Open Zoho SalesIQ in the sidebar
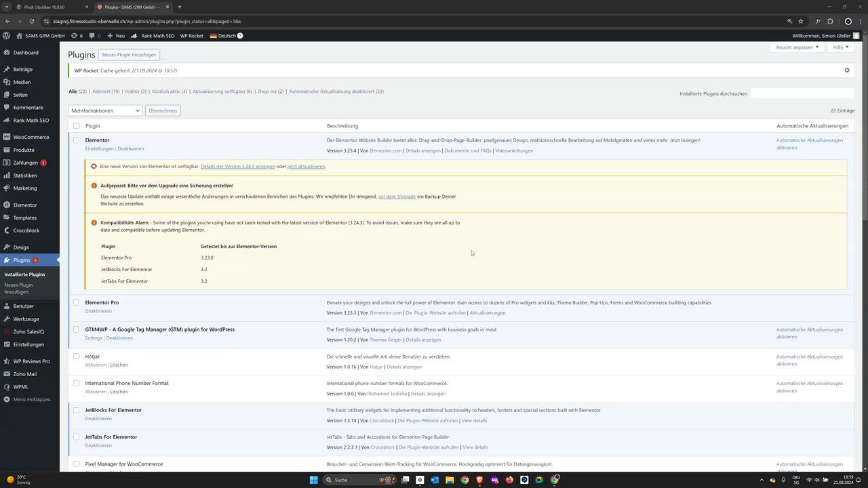This screenshot has height=488, width=868. click(x=30, y=331)
